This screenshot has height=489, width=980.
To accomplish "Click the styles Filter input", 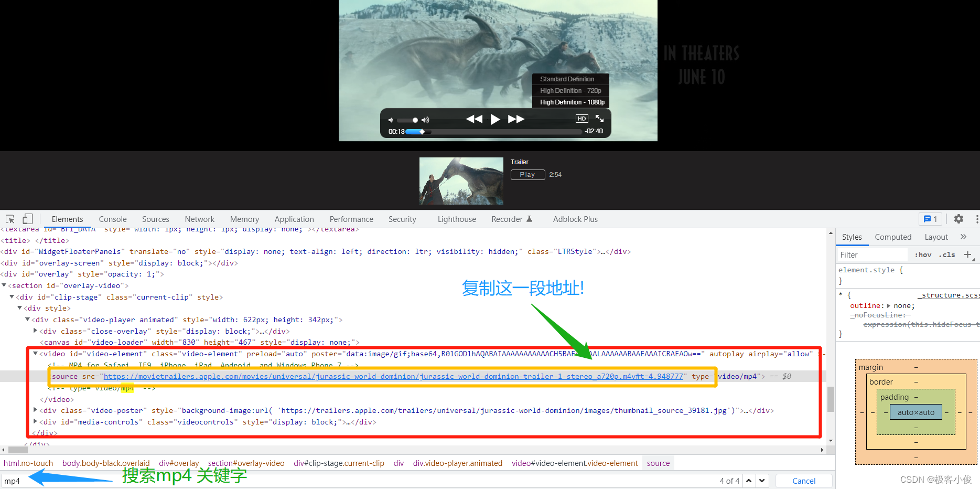I will click(873, 255).
